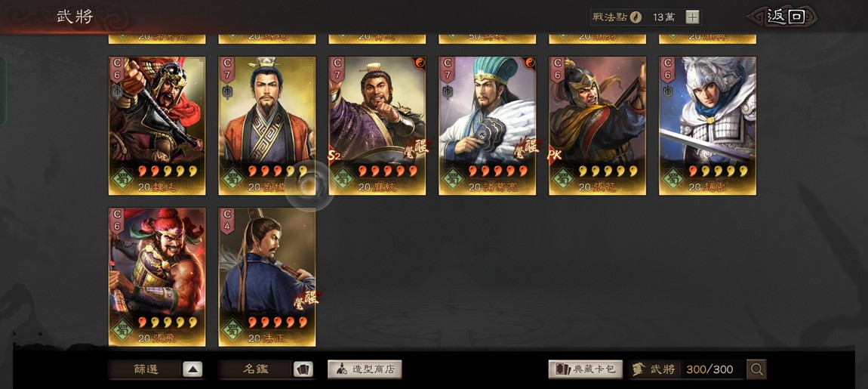Image resolution: width=868 pixels, height=389 pixels.
Task: Select the 張苞 general card
Action: click(x=597, y=126)
